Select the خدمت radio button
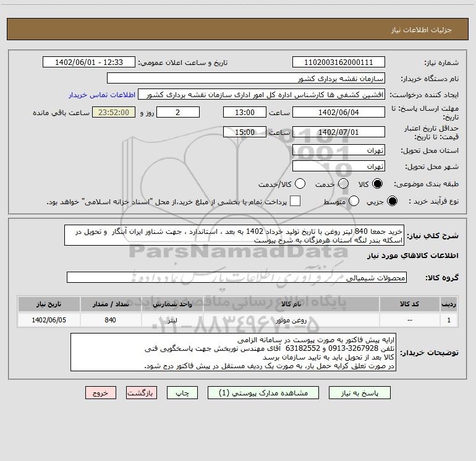This screenshot has width=476, height=461. pyautogui.click(x=343, y=184)
